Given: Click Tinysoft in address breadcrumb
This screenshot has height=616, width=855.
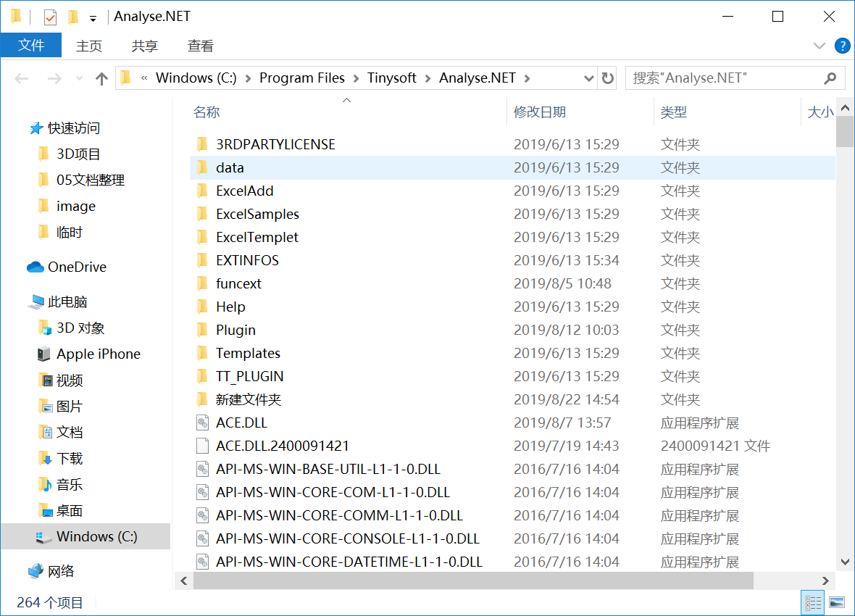Looking at the screenshot, I should pos(391,78).
